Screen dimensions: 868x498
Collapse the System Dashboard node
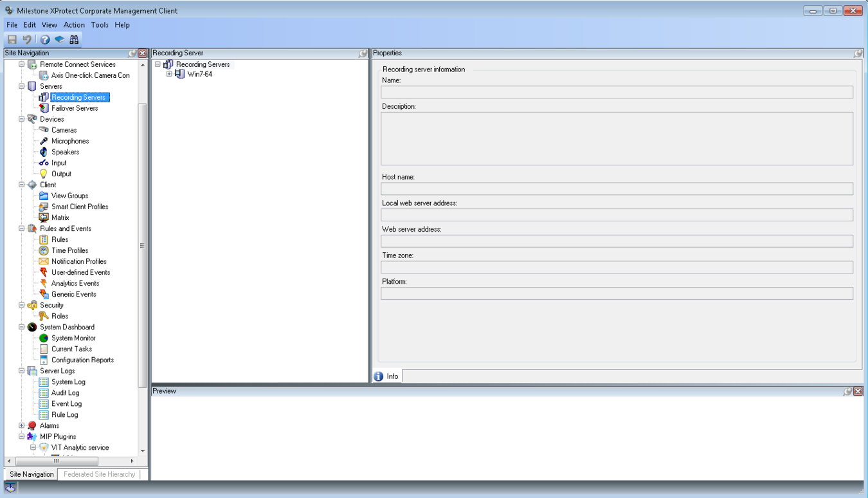[22, 327]
